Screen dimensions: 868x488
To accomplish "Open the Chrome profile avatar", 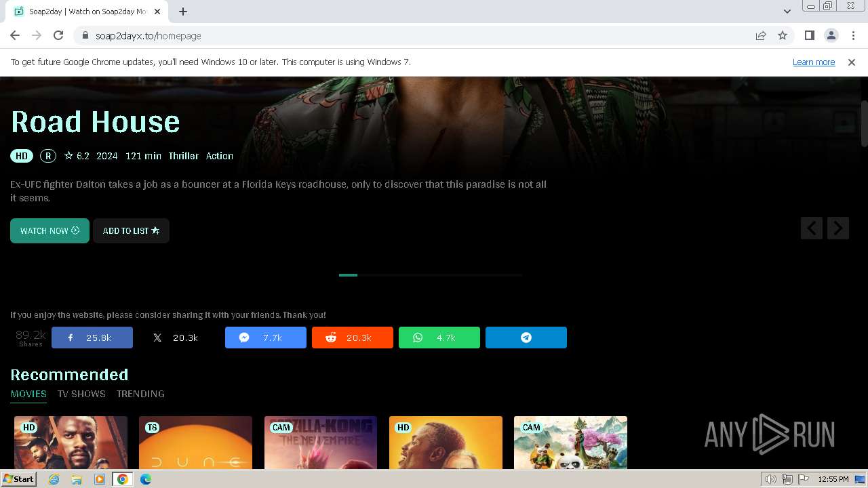I will click(831, 36).
